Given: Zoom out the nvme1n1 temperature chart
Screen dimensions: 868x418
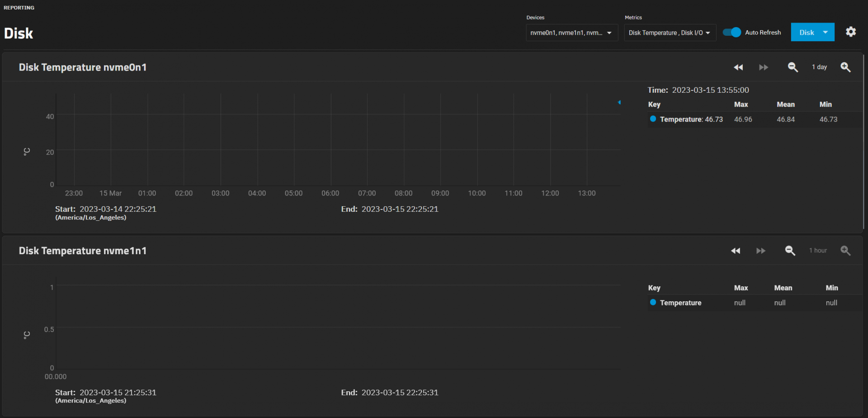Looking at the screenshot, I should point(790,251).
